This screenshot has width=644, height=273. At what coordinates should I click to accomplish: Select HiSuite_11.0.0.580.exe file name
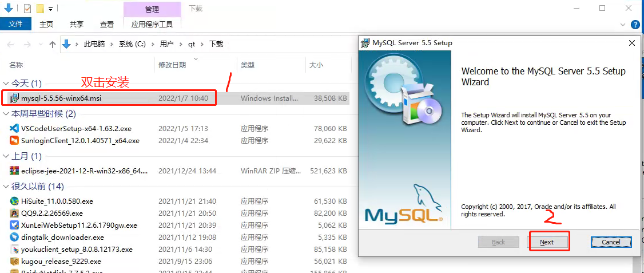click(x=58, y=201)
